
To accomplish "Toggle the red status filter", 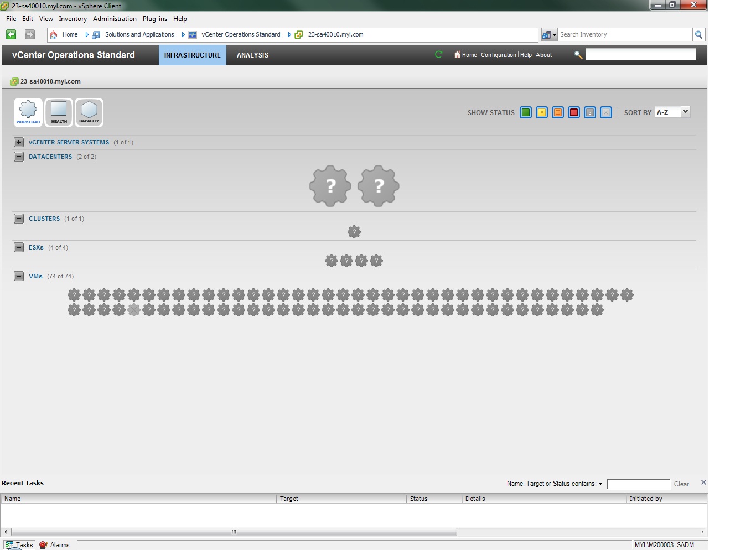I will coord(574,112).
